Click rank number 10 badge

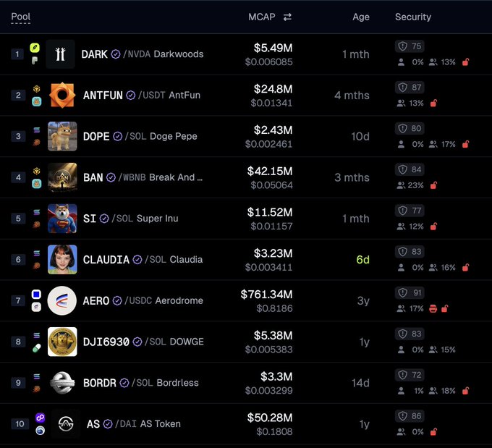[20, 424]
